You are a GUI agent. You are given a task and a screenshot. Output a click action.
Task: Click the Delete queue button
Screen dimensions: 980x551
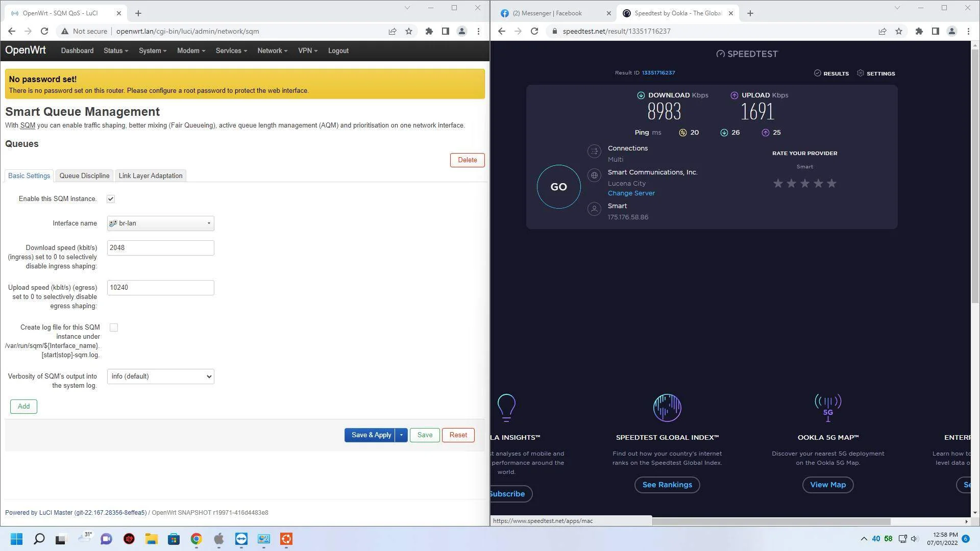click(x=467, y=160)
